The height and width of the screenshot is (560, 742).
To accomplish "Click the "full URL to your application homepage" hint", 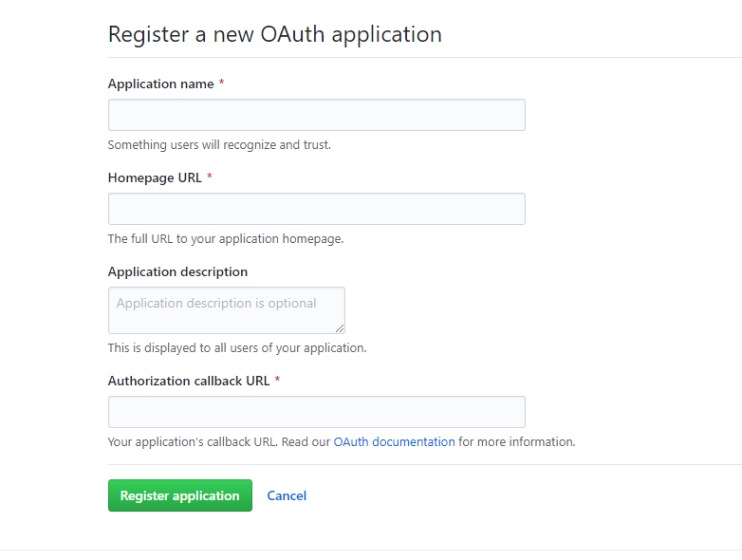I will coord(226,238).
